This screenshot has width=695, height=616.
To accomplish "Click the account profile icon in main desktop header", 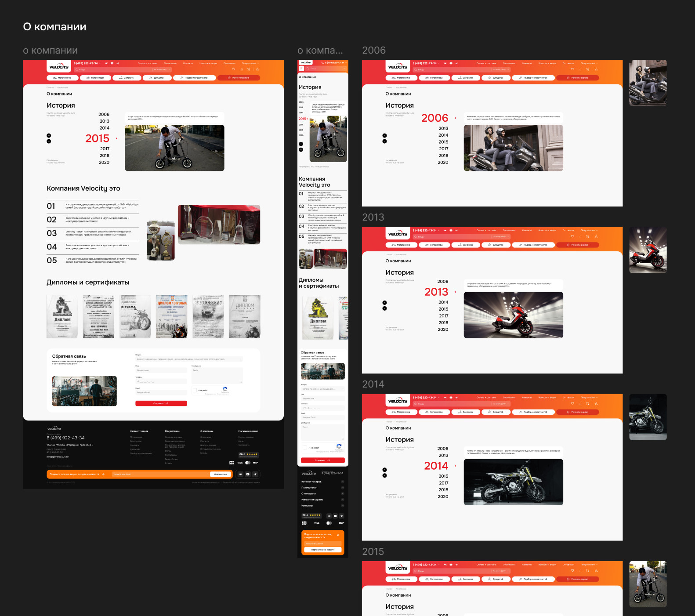I will point(257,69).
